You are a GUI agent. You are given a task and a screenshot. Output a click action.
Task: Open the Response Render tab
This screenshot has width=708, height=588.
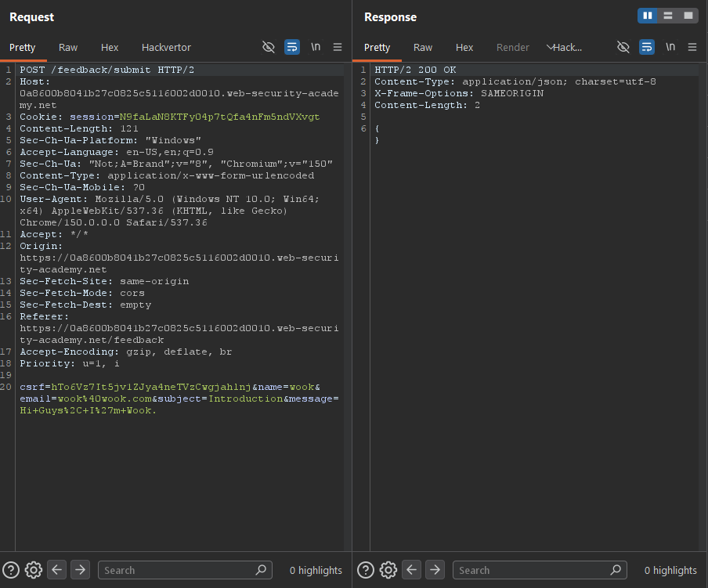[x=512, y=48]
